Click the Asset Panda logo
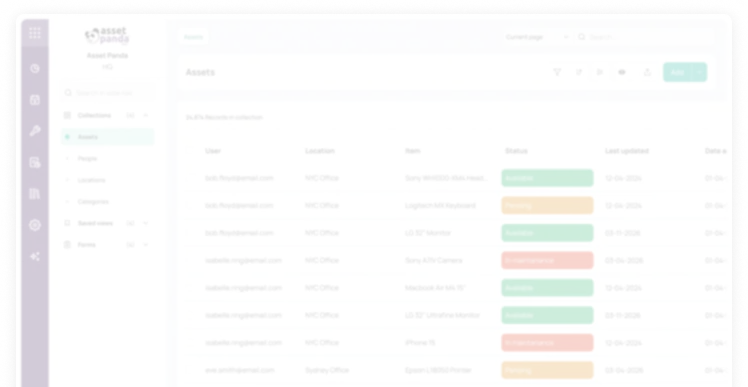 [107, 36]
